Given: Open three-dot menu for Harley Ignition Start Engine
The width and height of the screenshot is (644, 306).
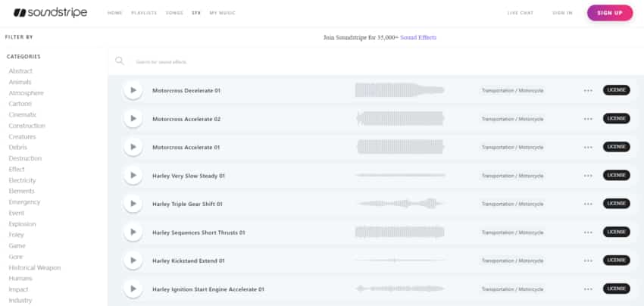Looking at the screenshot, I should click(x=588, y=289).
